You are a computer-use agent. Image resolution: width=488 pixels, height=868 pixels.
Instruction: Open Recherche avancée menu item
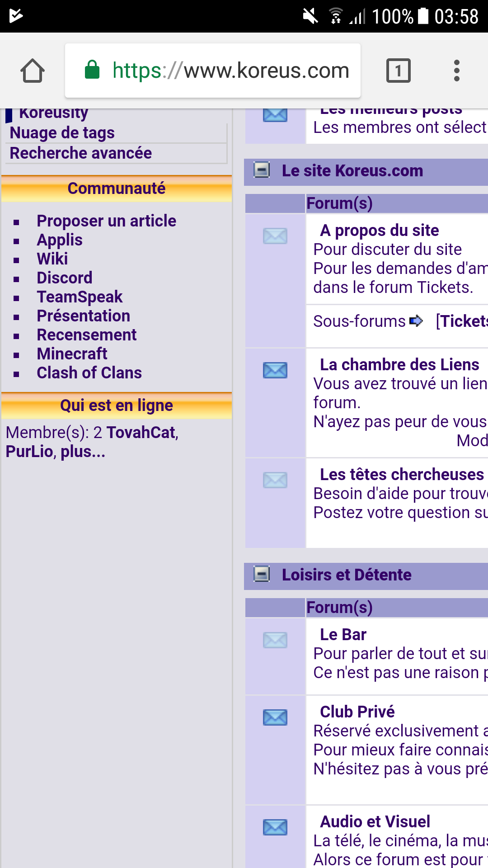pyautogui.click(x=81, y=153)
